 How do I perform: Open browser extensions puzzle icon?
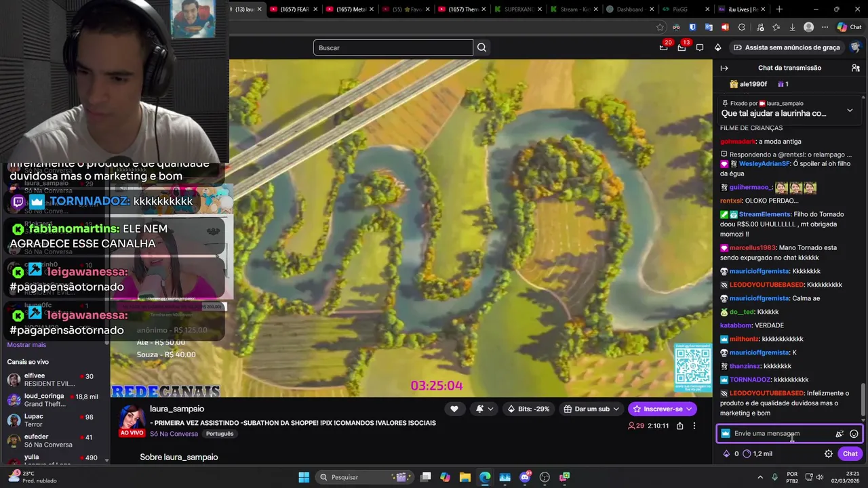(x=741, y=27)
